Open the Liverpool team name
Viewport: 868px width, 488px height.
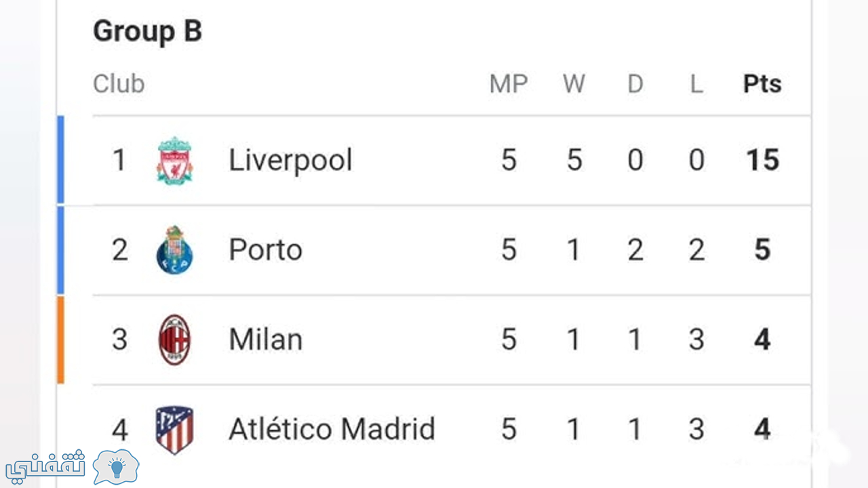pos(290,161)
